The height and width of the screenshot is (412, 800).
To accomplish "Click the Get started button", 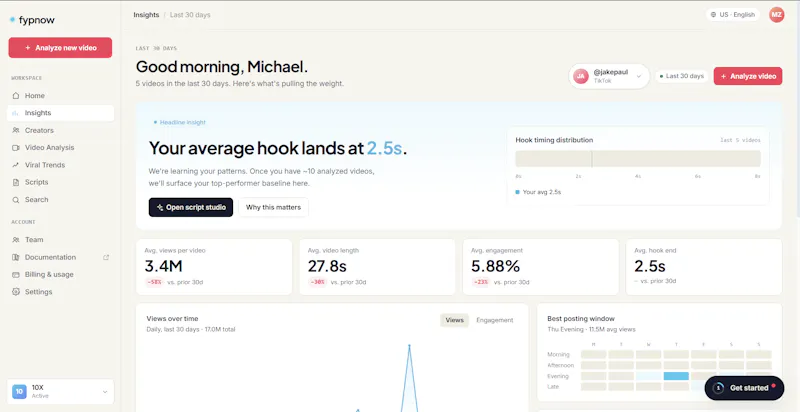I will 744,388.
